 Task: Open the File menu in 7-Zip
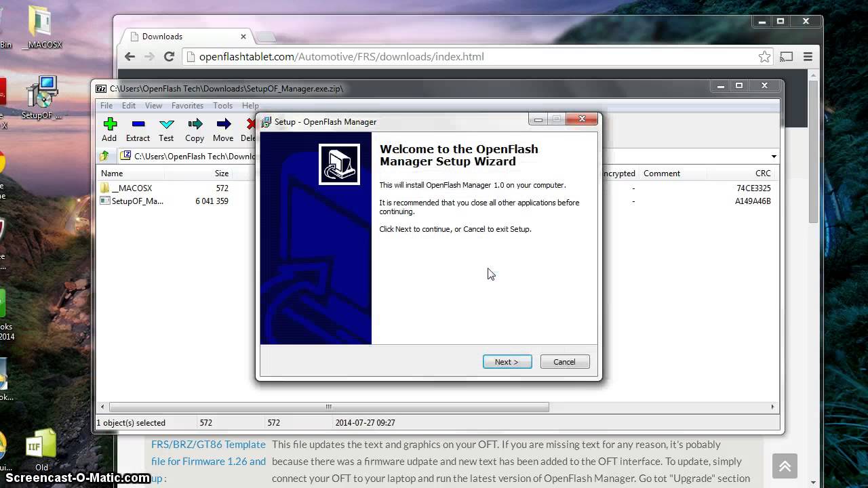(106, 106)
